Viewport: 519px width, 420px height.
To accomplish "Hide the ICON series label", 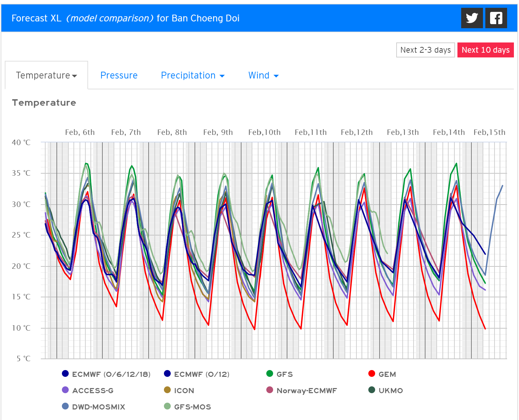I will pos(184,391).
